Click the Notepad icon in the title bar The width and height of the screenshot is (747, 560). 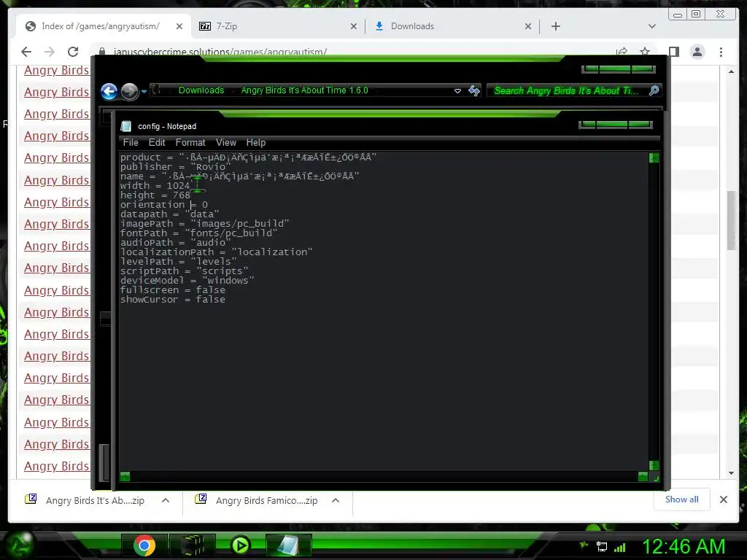[x=125, y=126]
